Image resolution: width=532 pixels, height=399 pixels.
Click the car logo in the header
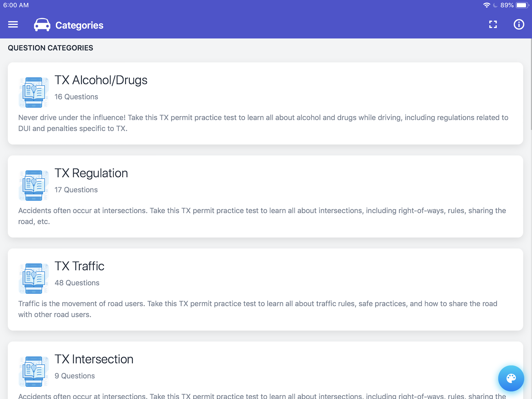coord(42,25)
